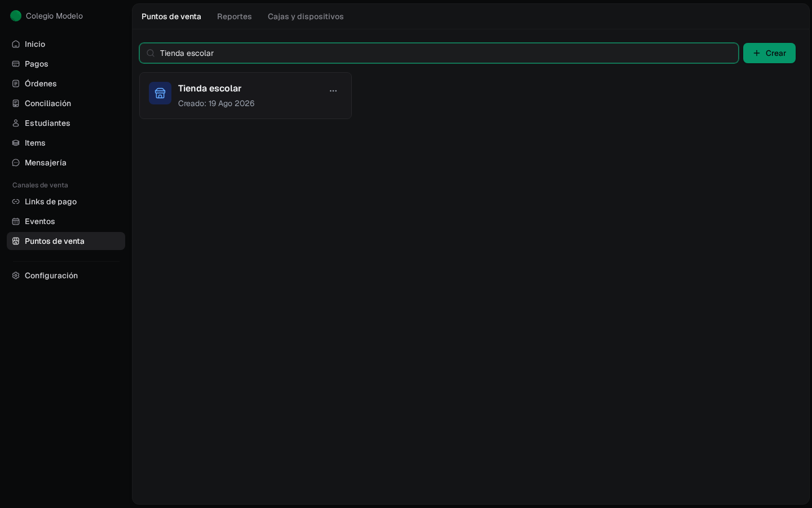Click the Links de pago link icon
This screenshot has height=508, width=812.
16,202
